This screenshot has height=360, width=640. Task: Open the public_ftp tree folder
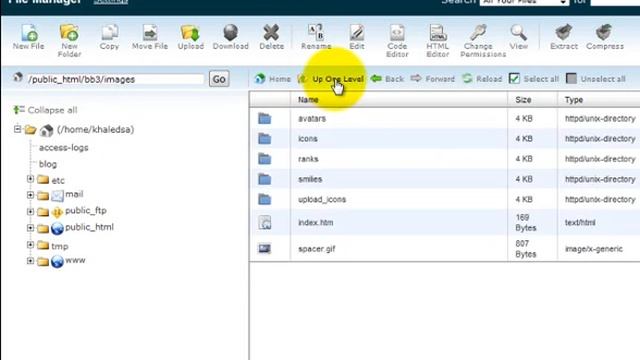86,211
